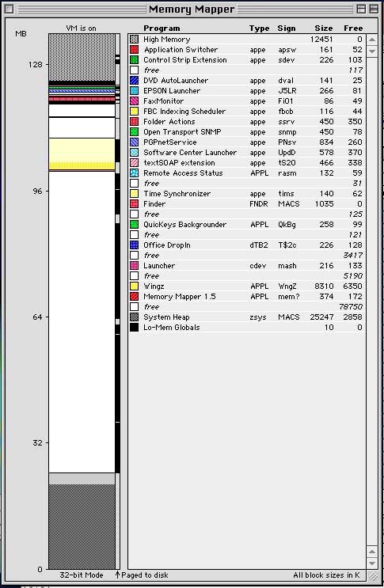Click the 'Paged to disk' legend

[144, 575]
